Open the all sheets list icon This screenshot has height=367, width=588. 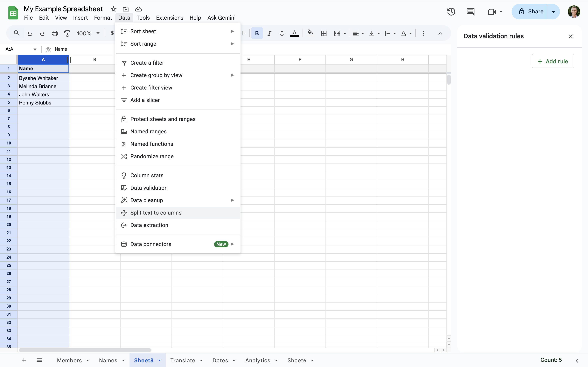pos(40,360)
